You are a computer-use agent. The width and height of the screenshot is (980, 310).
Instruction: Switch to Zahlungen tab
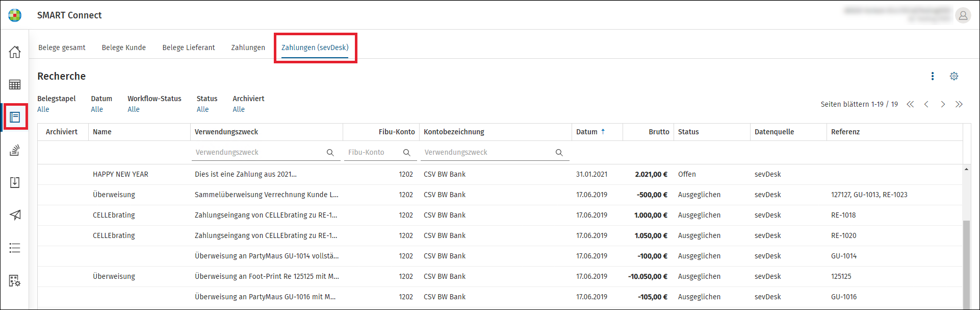(x=248, y=47)
